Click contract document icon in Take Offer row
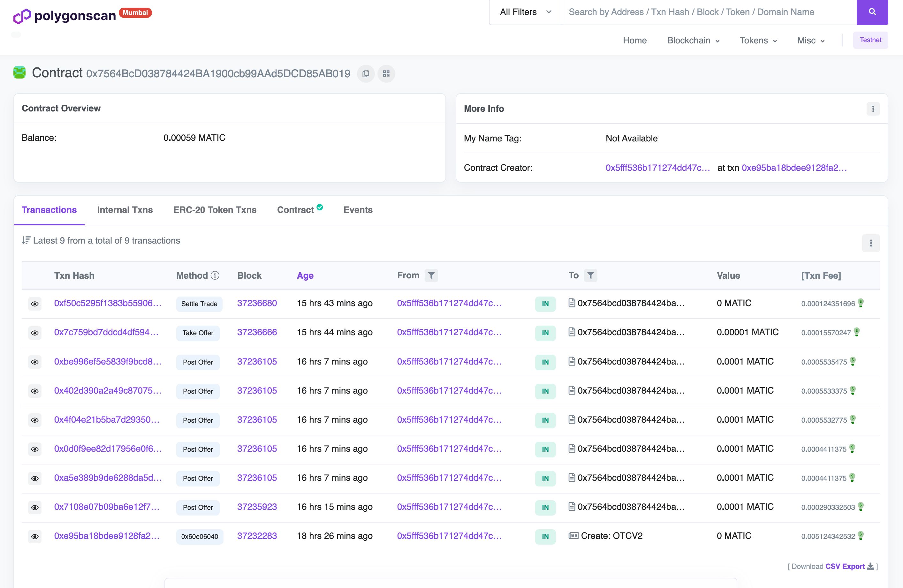This screenshot has height=588, width=903. tap(572, 332)
